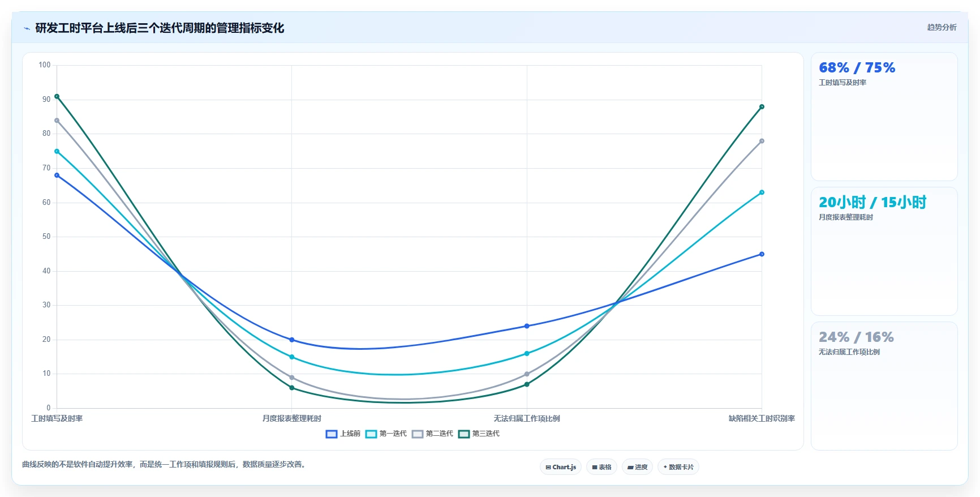Click the 第三迭代 point at 6 for 月度报表整理耗时
Viewport: 980px width, 497px height.
pyautogui.click(x=292, y=388)
